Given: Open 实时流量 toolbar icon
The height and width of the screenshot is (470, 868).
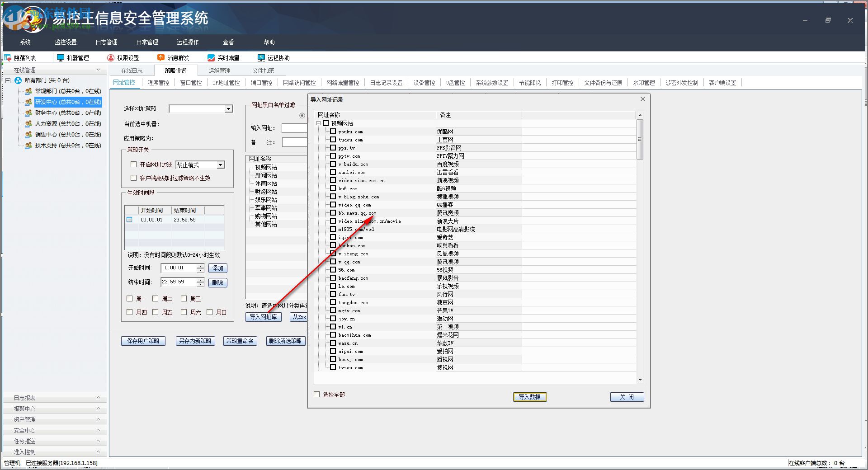Looking at the screenshot, I should pos(211,58).
